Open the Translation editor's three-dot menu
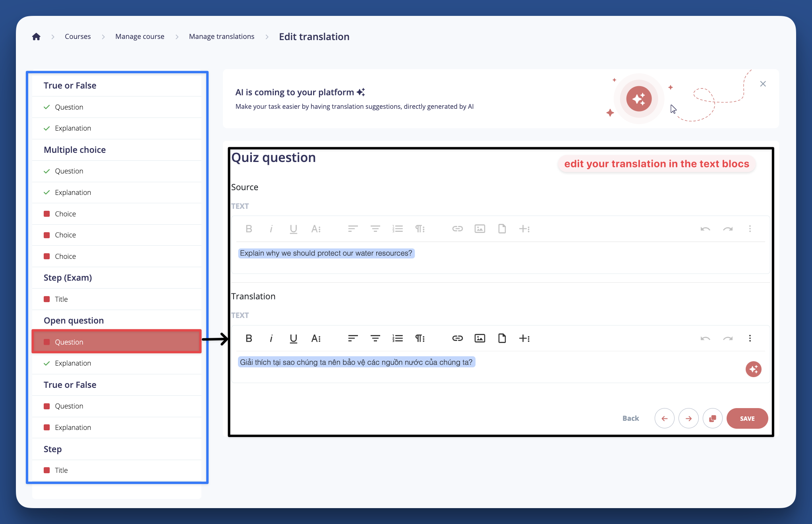This screenshot has height=524, width=812. (750, 338)
